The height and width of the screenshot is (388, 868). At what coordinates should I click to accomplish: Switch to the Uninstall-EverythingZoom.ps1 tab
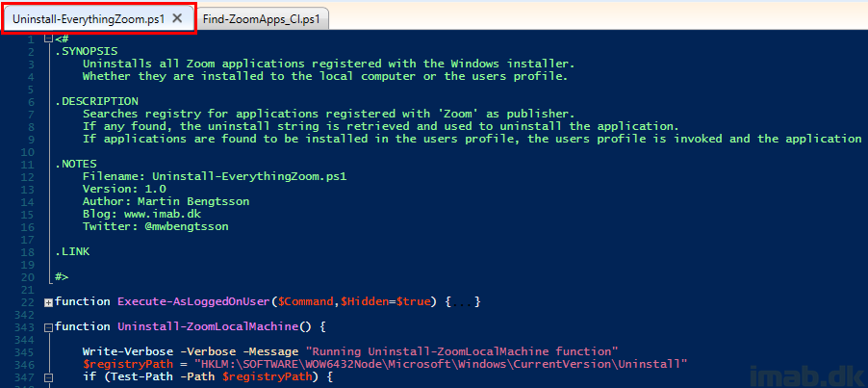[89, 19]
